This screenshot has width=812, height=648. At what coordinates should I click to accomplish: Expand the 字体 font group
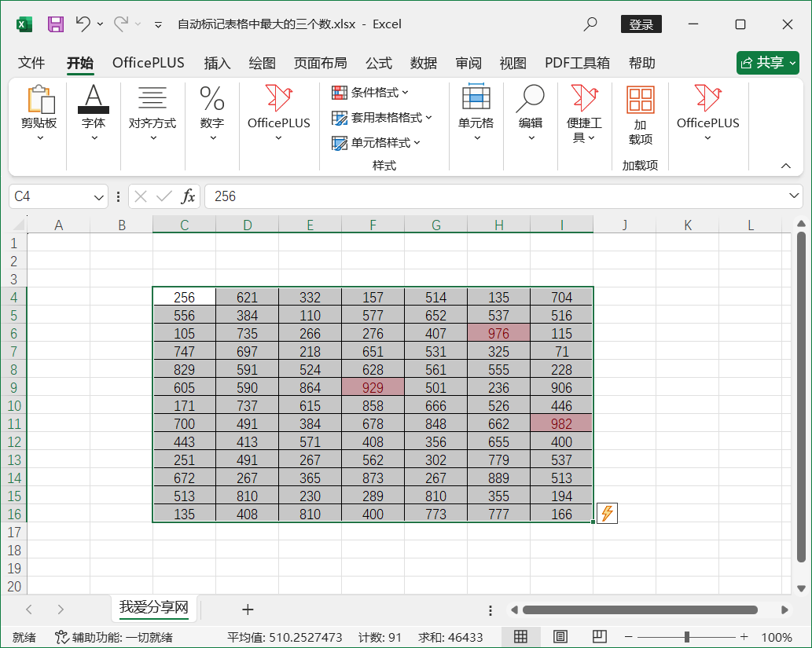[94, 113]
